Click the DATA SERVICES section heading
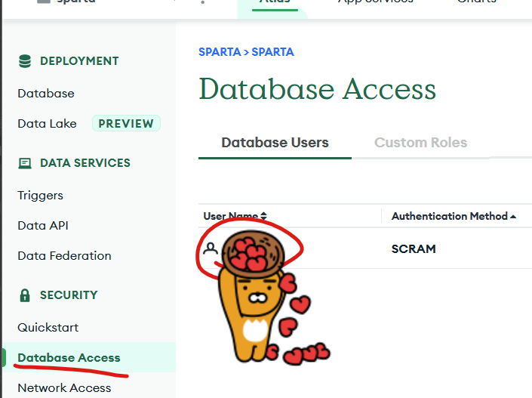This screenshot has width=532, height=398. click(85, 163)
